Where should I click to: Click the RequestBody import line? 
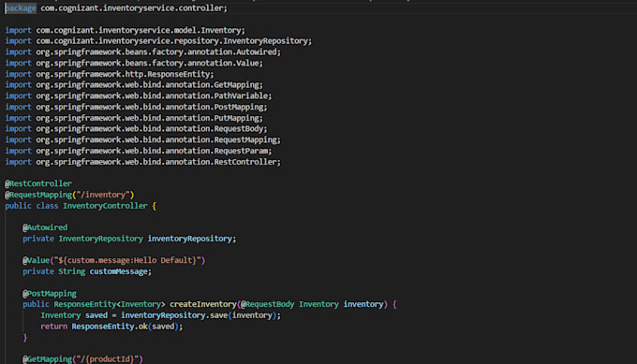[136, 128]
